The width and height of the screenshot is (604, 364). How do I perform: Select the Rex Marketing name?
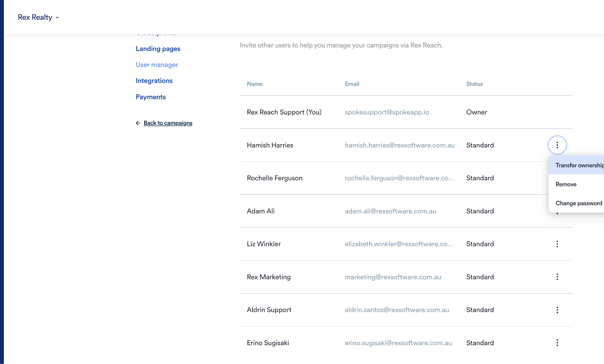point(269,277)
